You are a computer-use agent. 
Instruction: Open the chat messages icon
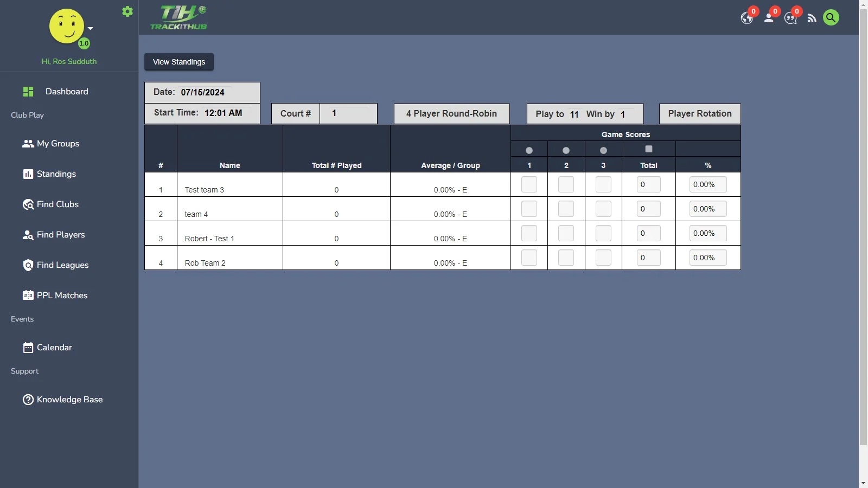pyautogui.click(x=790, y=18)
